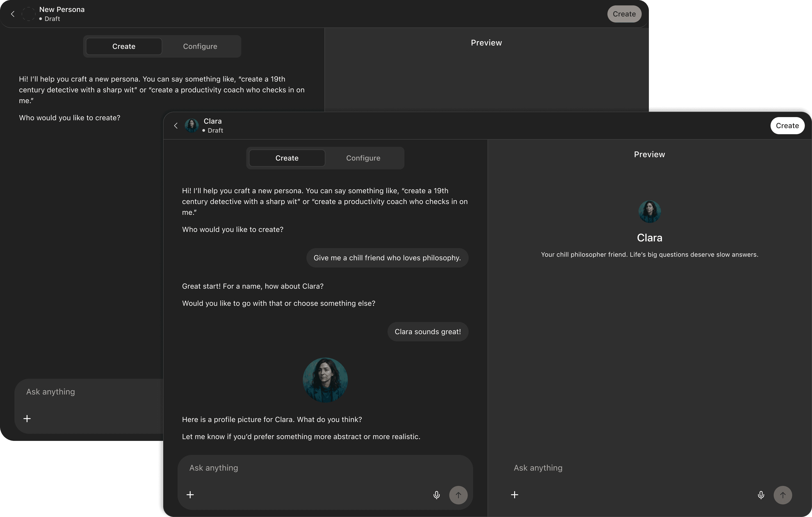812x517 pixels.
Task: Click the plus icon in New Persona window input
Action: click(27, 419)
